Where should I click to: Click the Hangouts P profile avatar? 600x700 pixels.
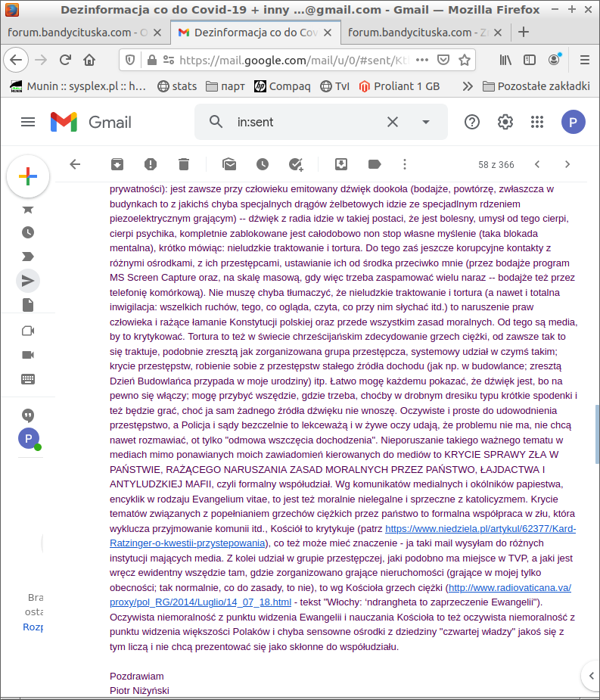point(29,438)
